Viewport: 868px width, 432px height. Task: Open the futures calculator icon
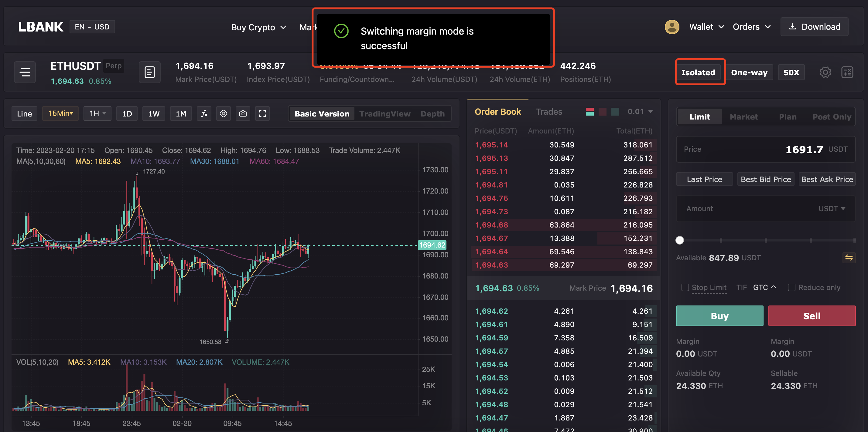pyautogui.click(x=847, y=72)
